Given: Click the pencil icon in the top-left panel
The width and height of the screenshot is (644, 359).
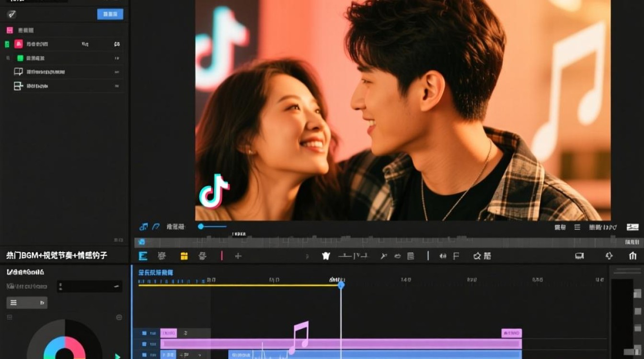Looking at the screenshot, I should click(11, 14).
